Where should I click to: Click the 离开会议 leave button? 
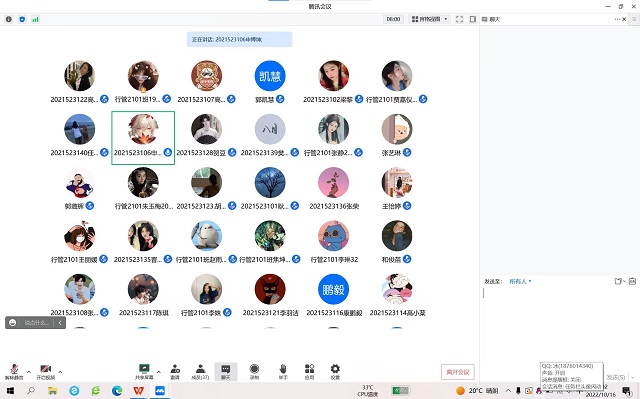point(458,372)
